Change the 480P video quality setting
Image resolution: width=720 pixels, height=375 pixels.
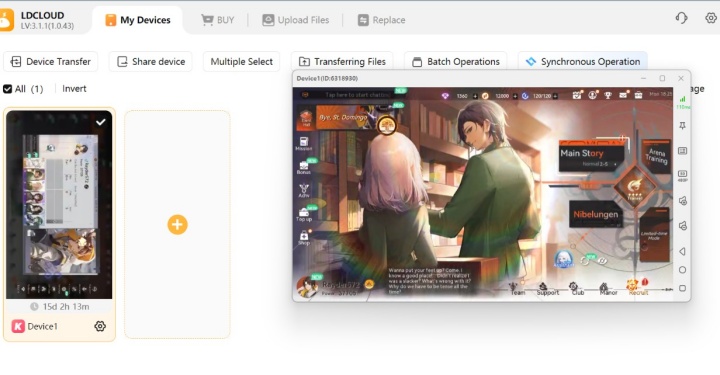pos(682,175)
